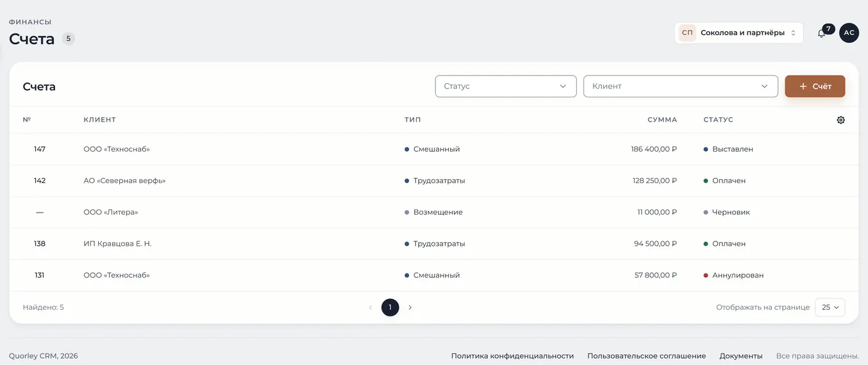The image size is (868, 365).
Task: Click client ИП Кравцова Е. Н.
Action: 117,244
